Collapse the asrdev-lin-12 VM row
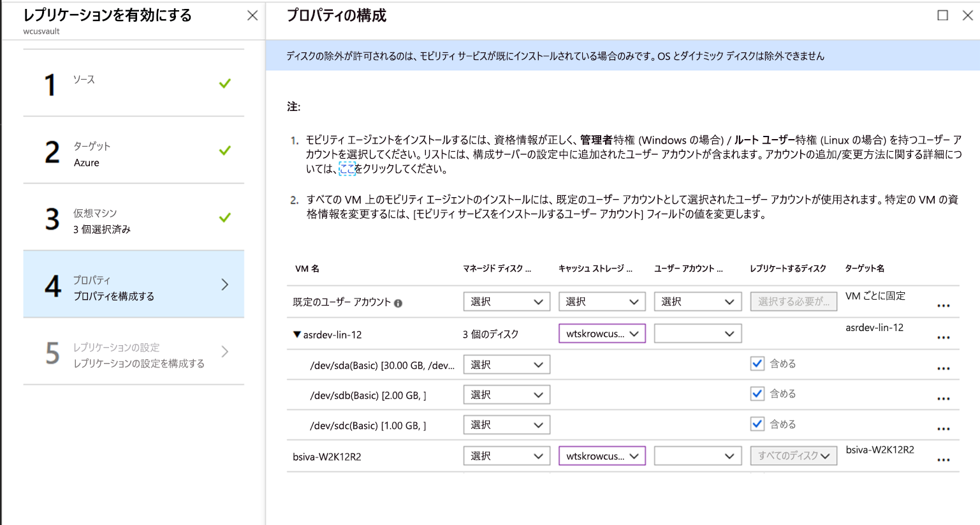 (296, 334)
